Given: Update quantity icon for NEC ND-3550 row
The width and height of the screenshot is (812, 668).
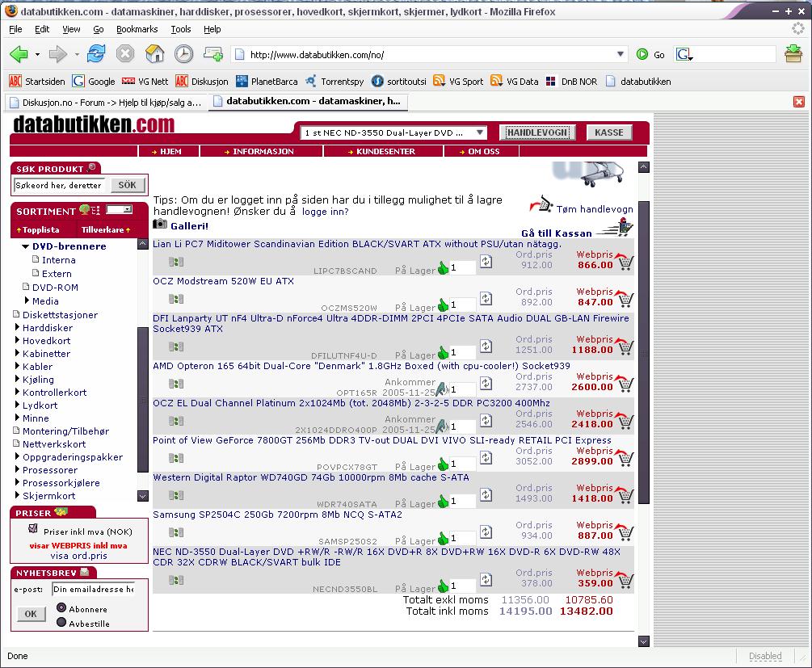Looking at the screenshot, I should 486,579.
